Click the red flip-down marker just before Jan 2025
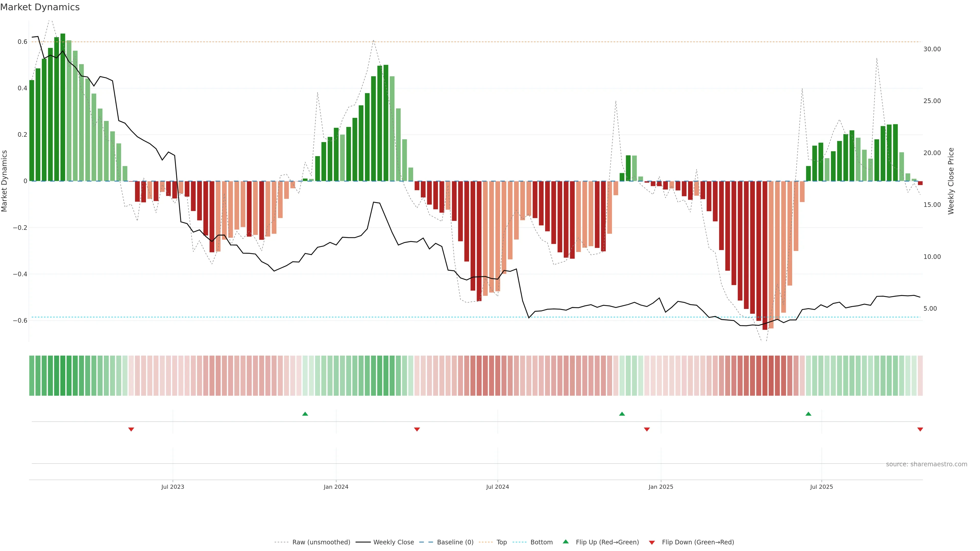Viewport: 980px width, 551px height. point(647,429)
